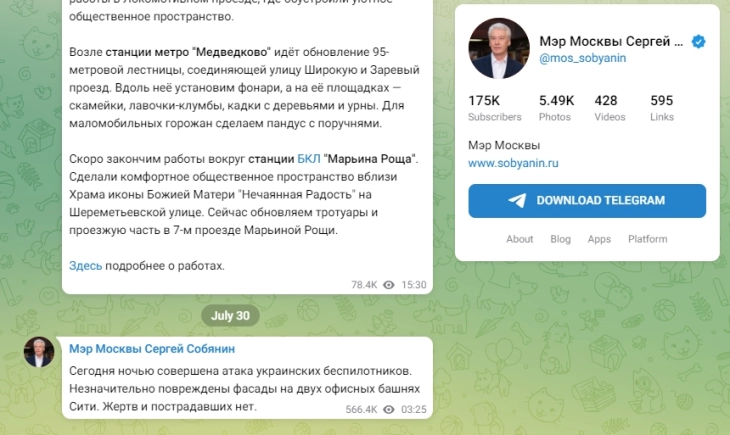Open the Apps footer link

[599, 239]
